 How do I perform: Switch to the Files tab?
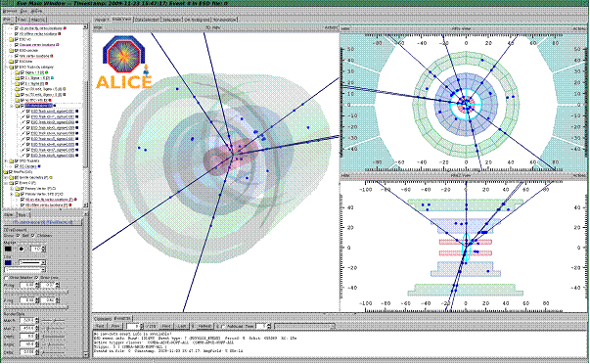(x=23, y=20)
